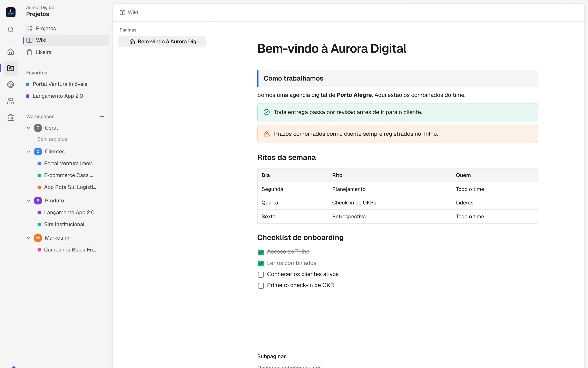Click the Geral workspace G badge
The width and height of the screenshot is (588, 368).
tap(38, 128)
